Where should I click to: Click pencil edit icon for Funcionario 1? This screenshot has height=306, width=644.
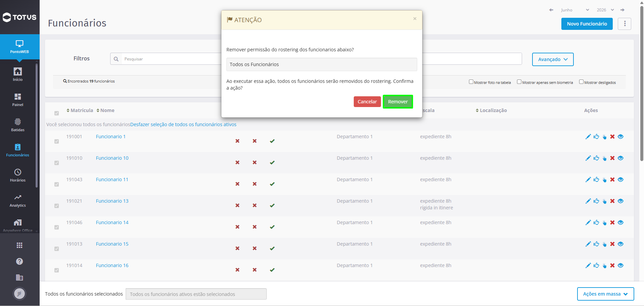(588, 137)
